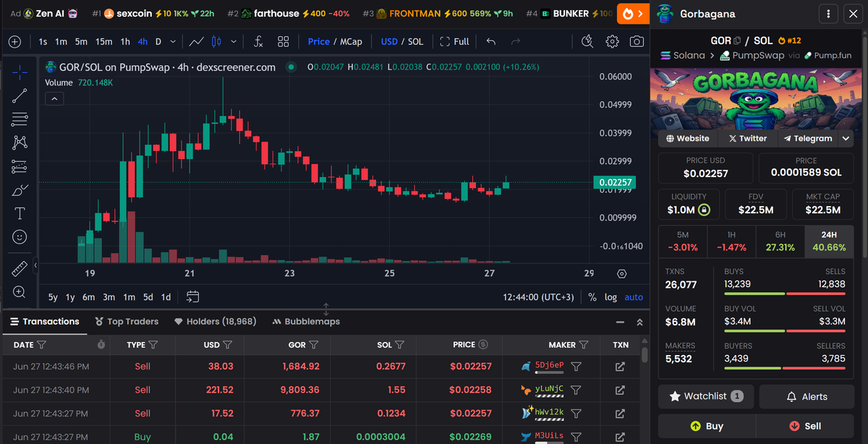This screenshot has height=444, width=868.
Task: Expand transactions panel with double chevron
Action: tap(639, 323)
